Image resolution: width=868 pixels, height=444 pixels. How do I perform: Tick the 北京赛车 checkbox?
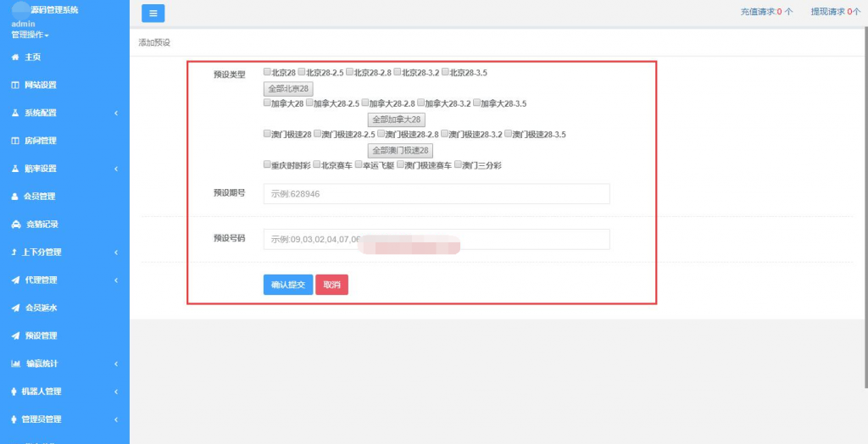[x=317, y=164]
